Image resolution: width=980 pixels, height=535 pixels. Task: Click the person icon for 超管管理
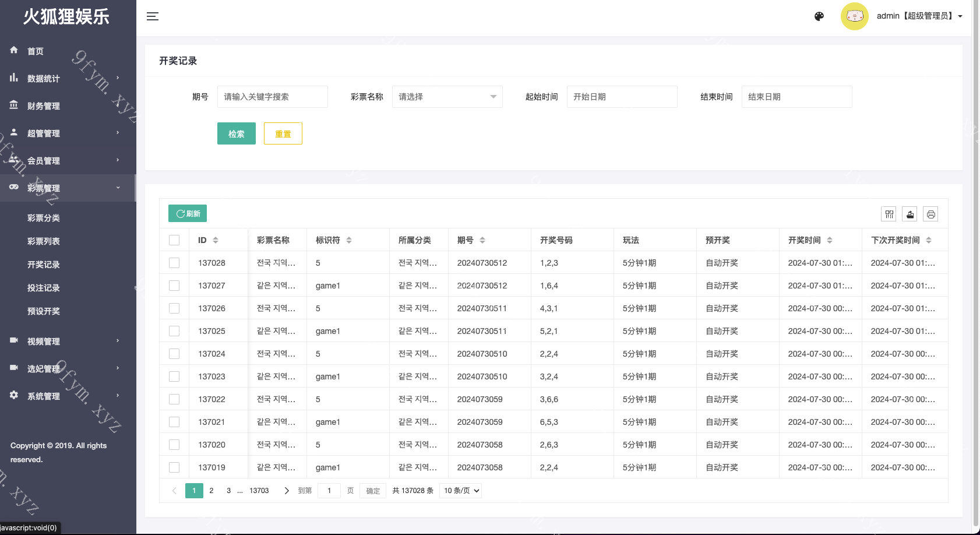(x=14, y=132)
